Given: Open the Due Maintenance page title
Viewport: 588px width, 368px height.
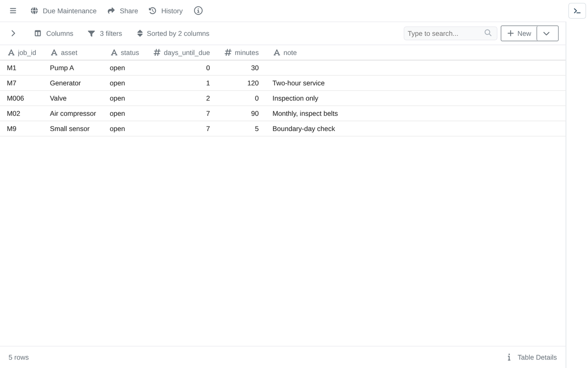Looking at the screenshot, I should pos(70,11).
